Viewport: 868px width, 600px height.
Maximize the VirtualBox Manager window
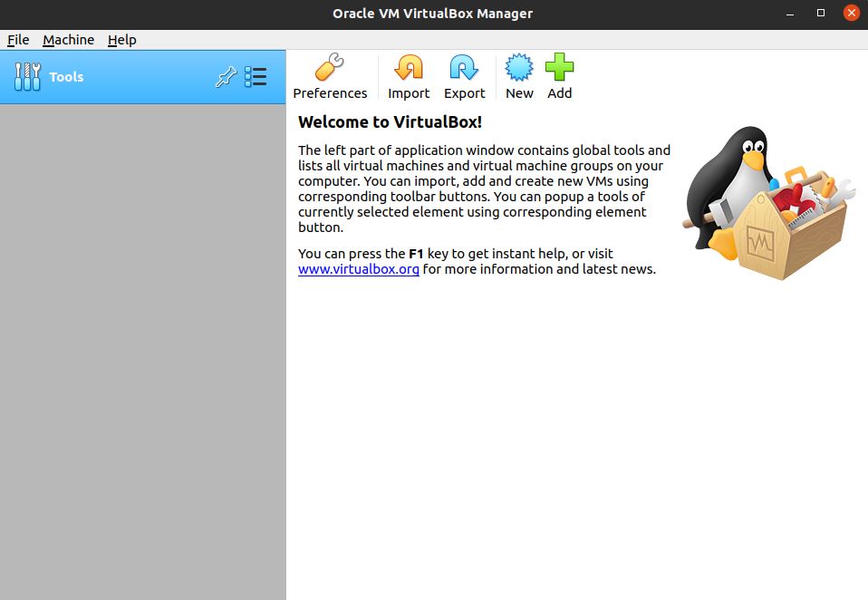tap(821, 13)
